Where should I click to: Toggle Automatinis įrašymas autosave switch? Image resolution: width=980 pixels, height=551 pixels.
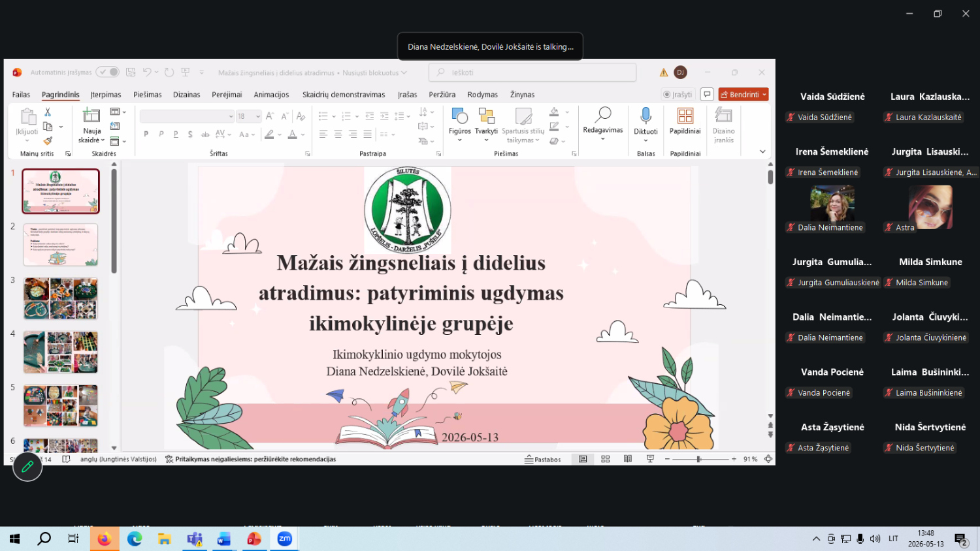tap(108, 72)
